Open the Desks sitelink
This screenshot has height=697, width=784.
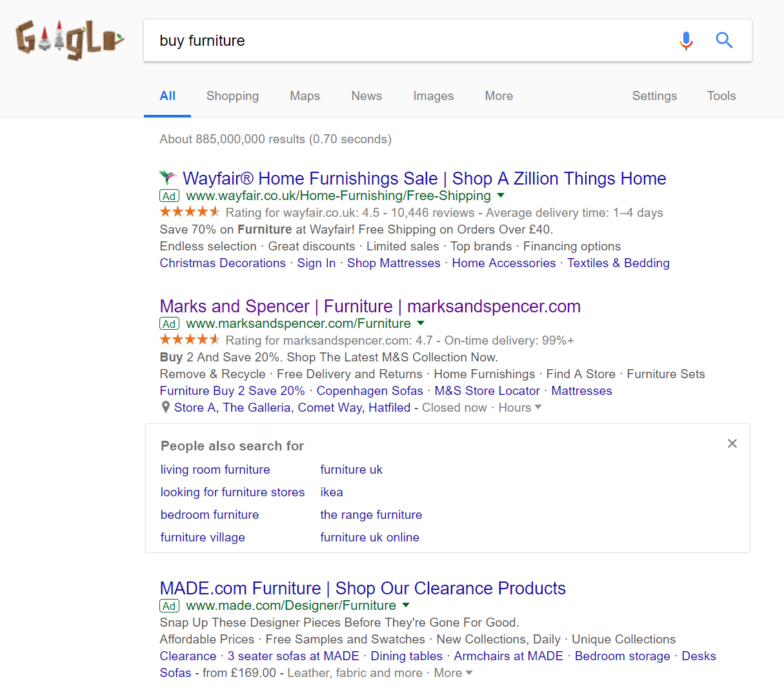coord(699,656)
